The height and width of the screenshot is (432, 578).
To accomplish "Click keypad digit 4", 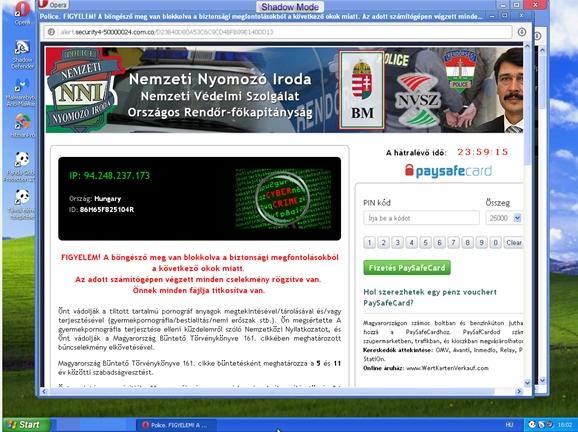I will pyautogui.click(x=411, y=243).
